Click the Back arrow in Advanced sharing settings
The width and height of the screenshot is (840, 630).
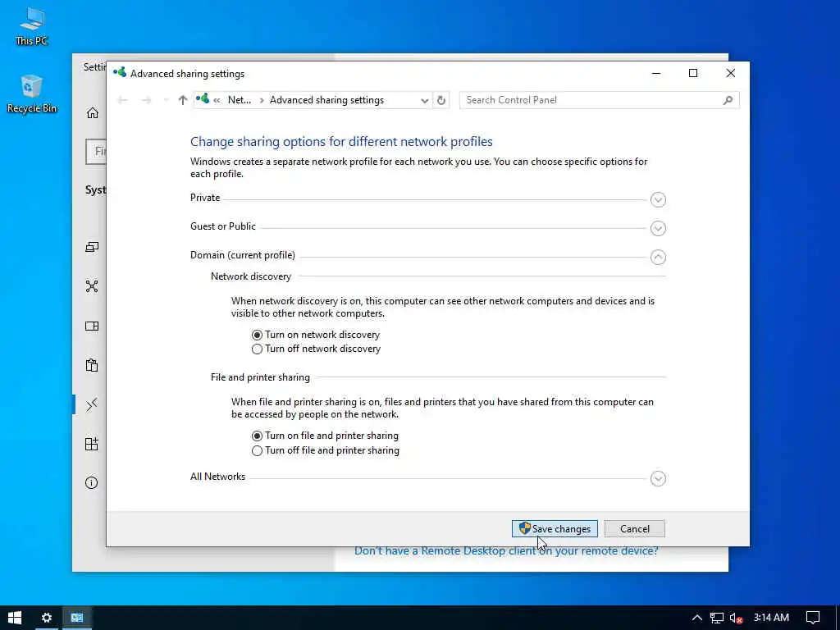122,100
